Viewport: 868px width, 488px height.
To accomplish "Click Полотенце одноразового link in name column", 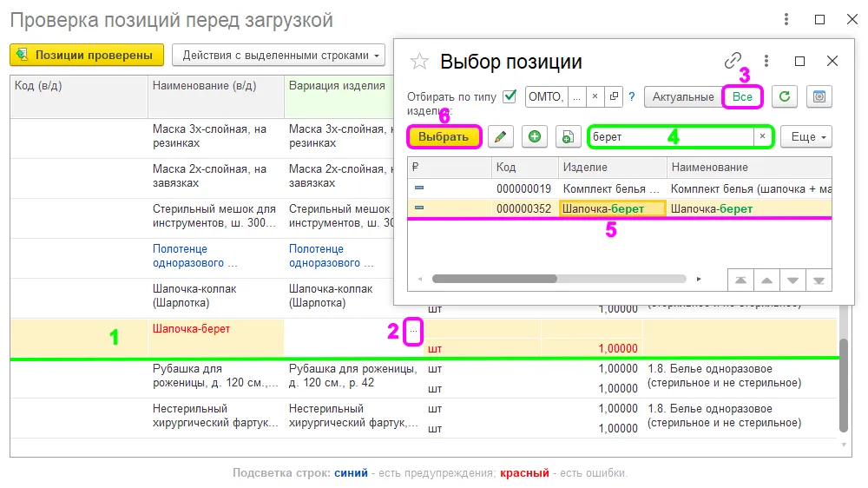I will [x=194, y=256].
